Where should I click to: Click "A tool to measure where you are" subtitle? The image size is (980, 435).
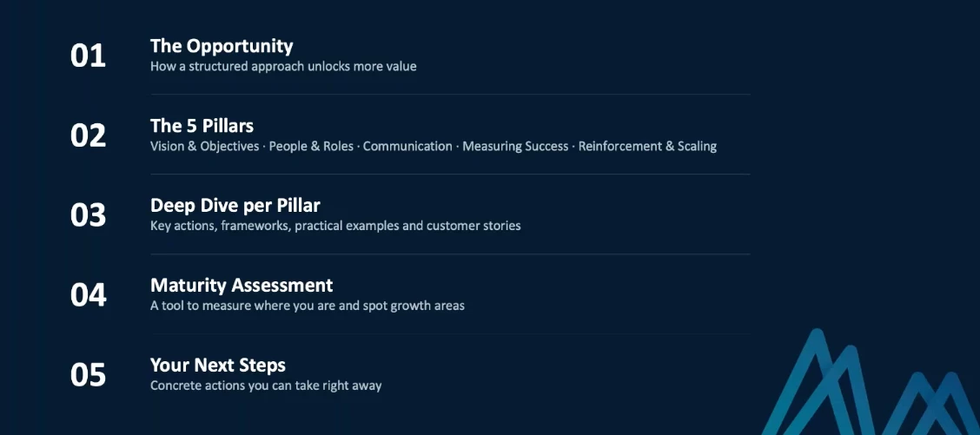tap(307, 306)
